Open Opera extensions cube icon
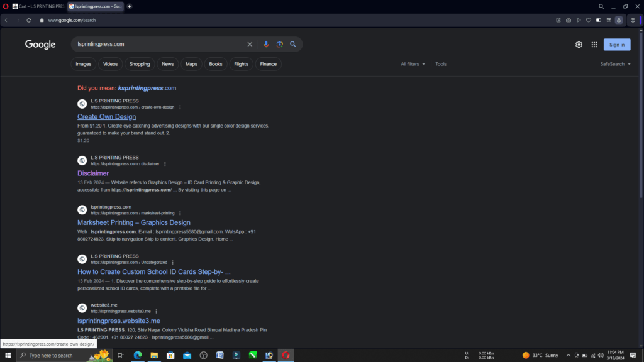This screenshot has width=644, height=362. tap(633, 20)
